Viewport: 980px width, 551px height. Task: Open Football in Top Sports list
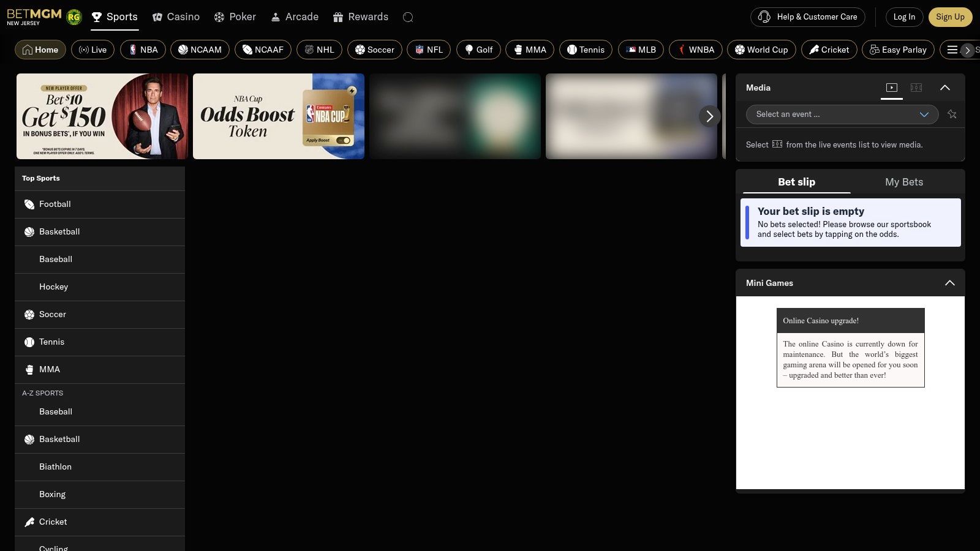click(x=55, y=204)
